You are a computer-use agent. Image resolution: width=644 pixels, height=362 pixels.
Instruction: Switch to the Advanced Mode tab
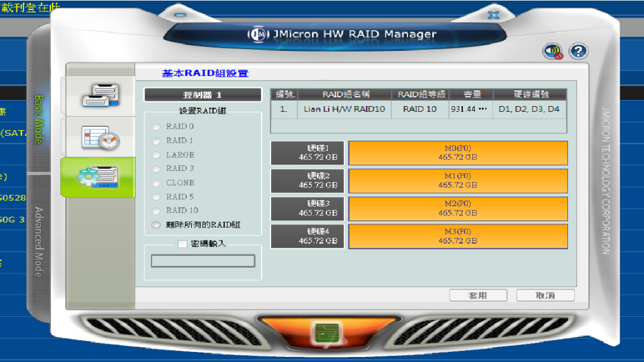[x=38, y=242]
